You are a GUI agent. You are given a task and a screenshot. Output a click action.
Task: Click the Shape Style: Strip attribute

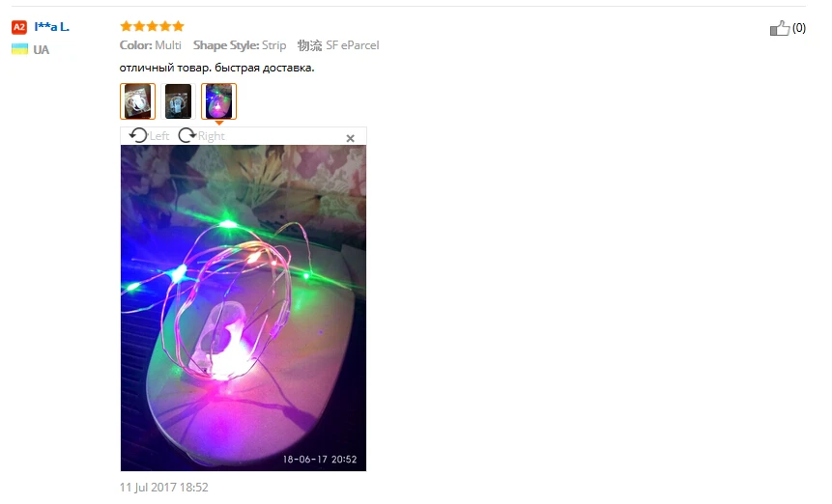pyautogui.click(x=240, y=45)
